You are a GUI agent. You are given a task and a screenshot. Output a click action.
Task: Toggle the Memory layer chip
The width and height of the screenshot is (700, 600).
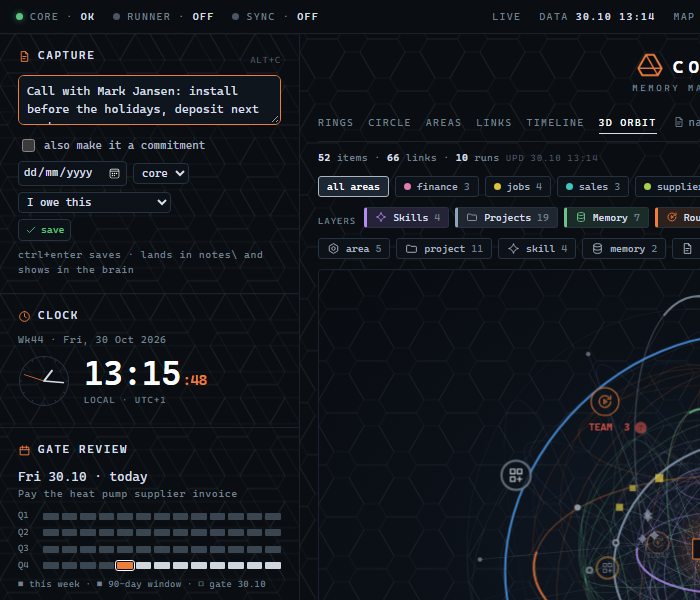607,217
